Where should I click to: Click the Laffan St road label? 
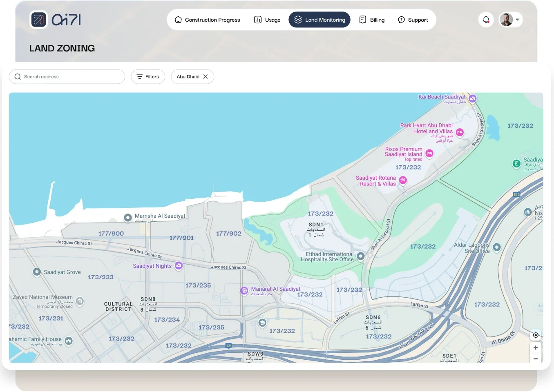coord(420,305)
